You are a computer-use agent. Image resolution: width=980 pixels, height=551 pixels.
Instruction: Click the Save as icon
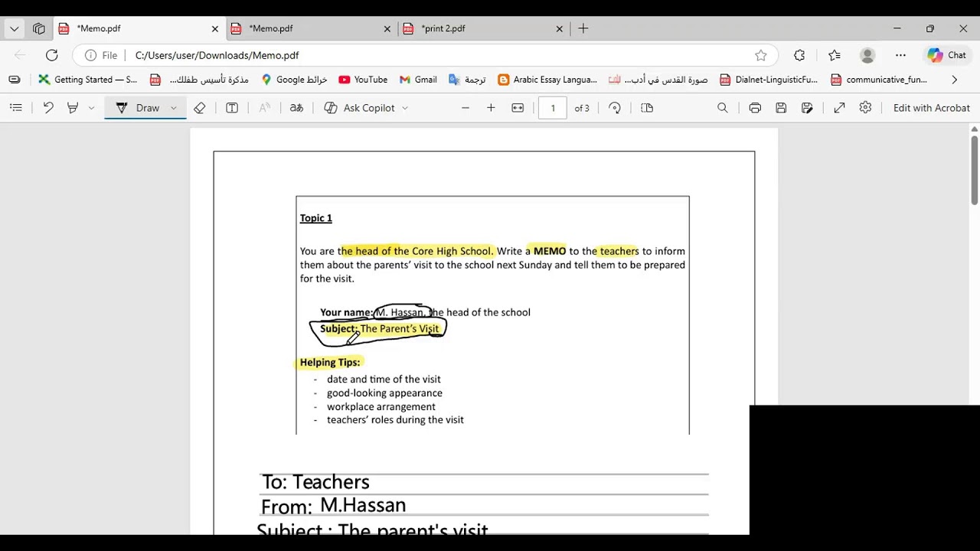807,108
